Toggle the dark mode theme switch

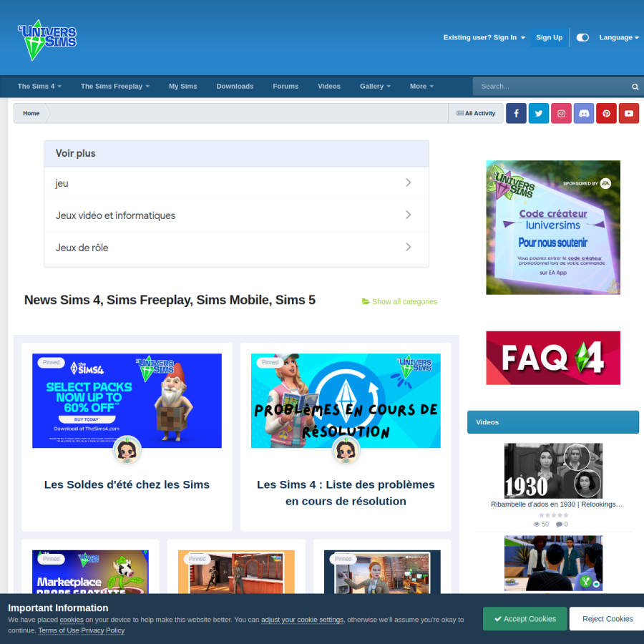pyautogui.click(x=582, y=37)
